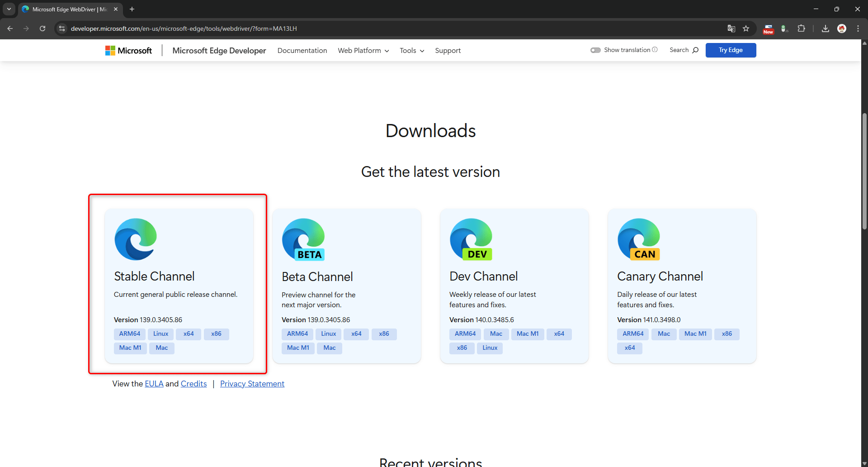Select the Stable Channel version text 139.0.3405.86
This screenshot has width=868, height=467.
point(161,320)
